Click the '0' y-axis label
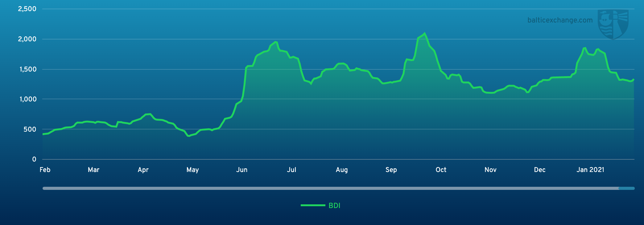644x225 pixels. pos(34,159)
